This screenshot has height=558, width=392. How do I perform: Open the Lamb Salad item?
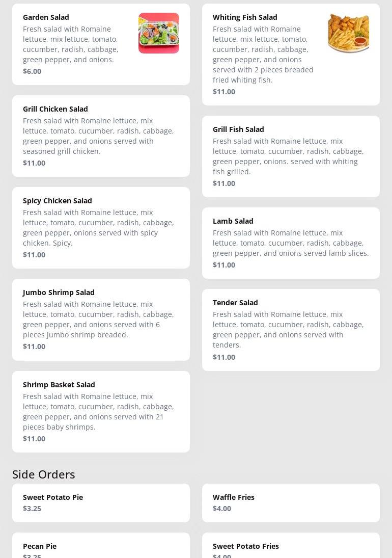click(291, 243)
